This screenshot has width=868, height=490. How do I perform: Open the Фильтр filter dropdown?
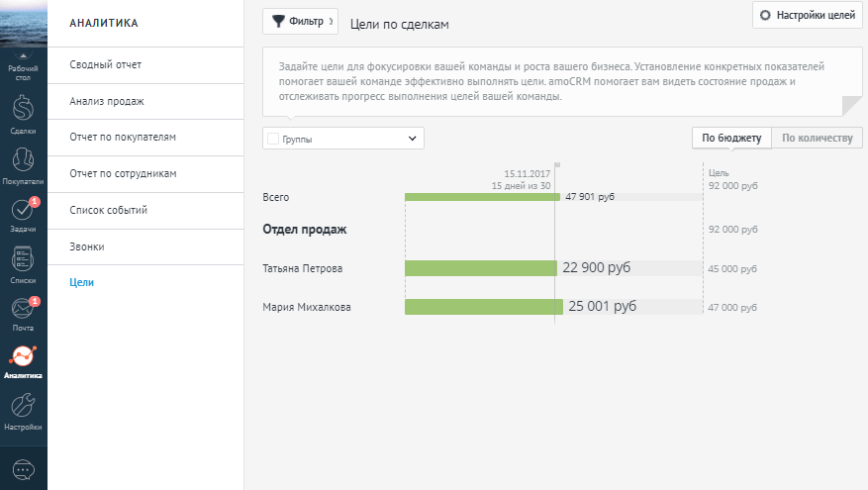pos(300,21)
